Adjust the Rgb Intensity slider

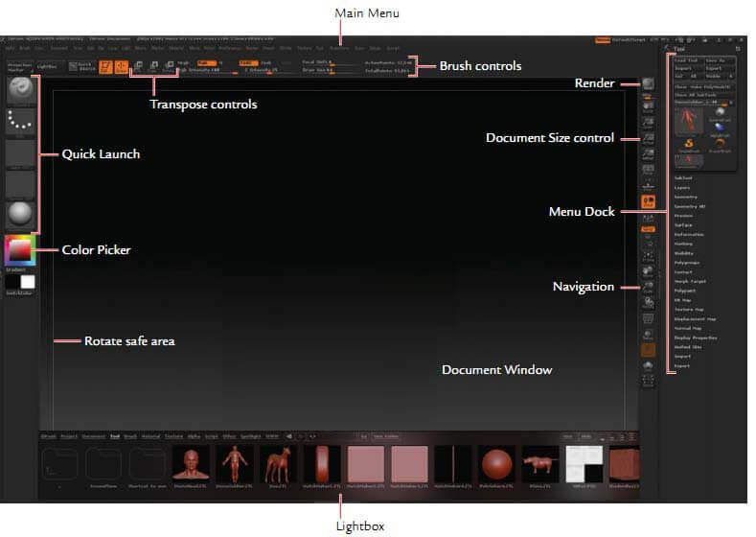[x=208, y=70]
